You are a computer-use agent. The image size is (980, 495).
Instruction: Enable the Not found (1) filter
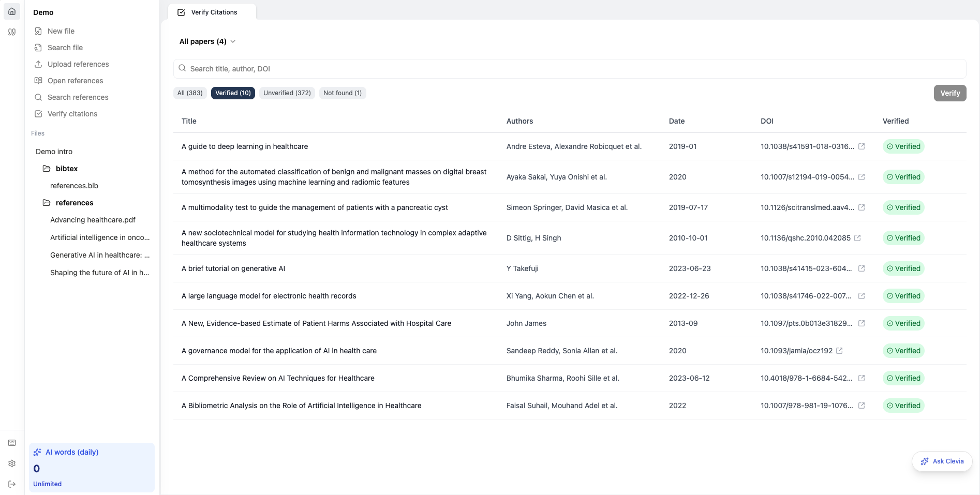[342, 93]
